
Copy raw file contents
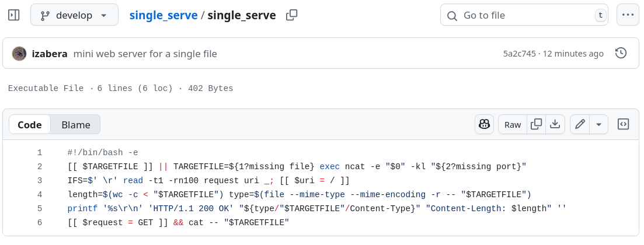click(536, 124)
